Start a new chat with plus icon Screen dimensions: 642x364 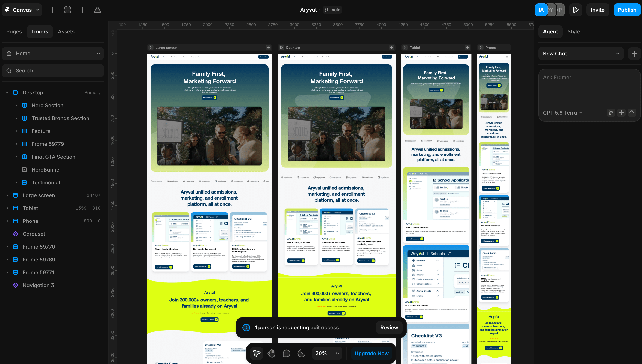click(634, 54)
